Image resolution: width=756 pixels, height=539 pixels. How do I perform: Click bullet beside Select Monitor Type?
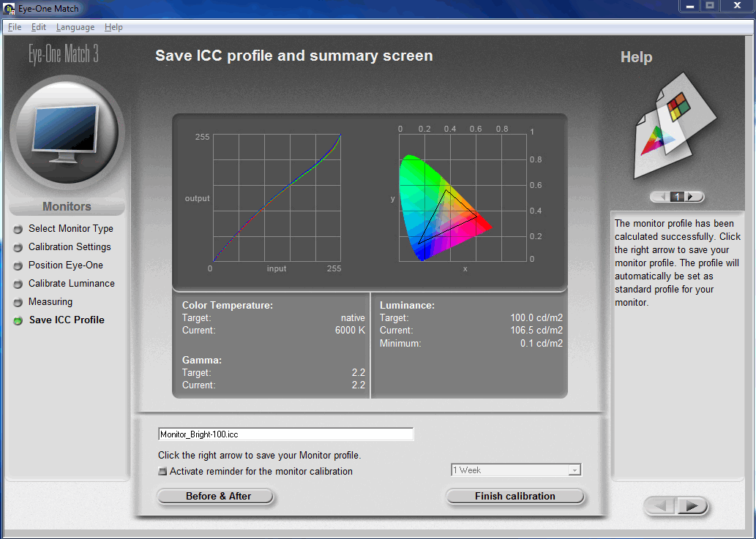pyautogui.click(x=18, y=230)
